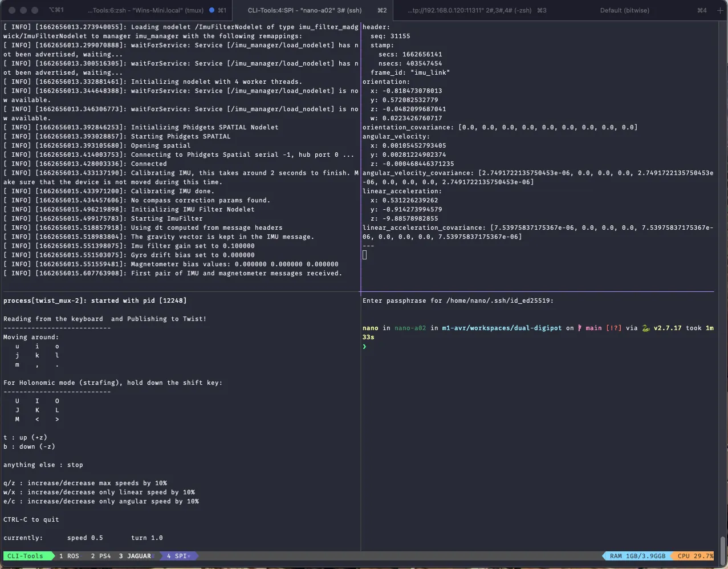Click the 't : up (+z)' line
The height and width of the screenshot is (569, 728).
click(x=25, y=437)
